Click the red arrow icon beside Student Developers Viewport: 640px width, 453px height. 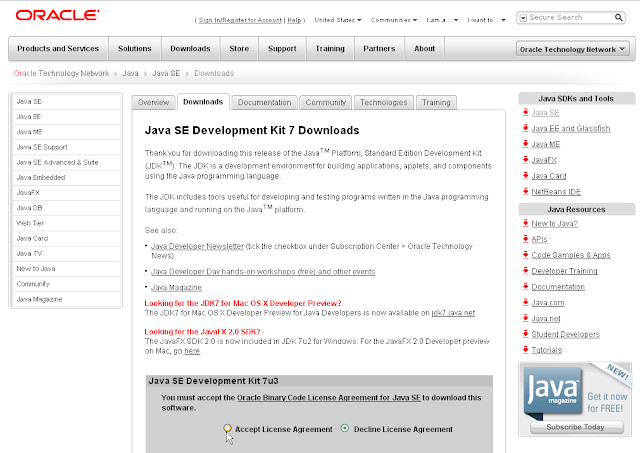(526, 334)
